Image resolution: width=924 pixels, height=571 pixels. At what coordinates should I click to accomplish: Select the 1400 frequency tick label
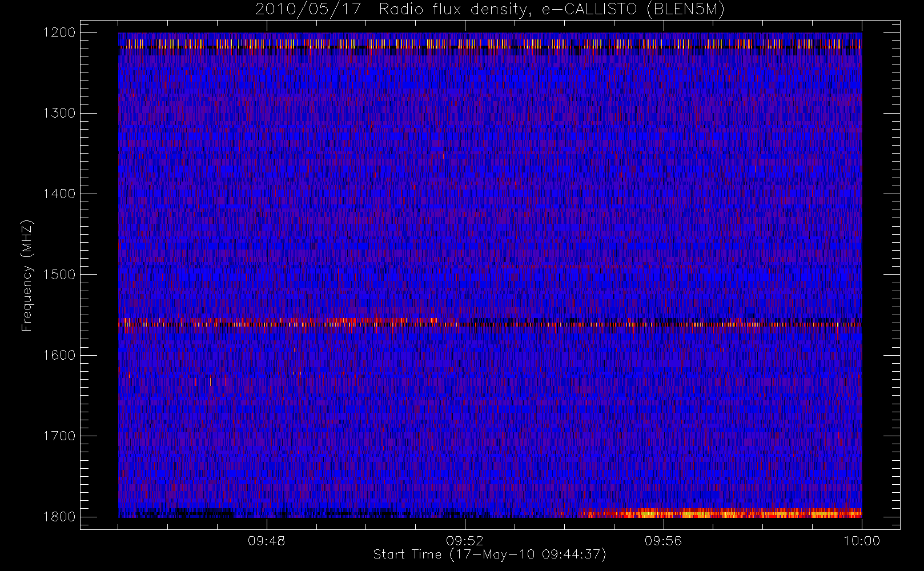point(59,194)
